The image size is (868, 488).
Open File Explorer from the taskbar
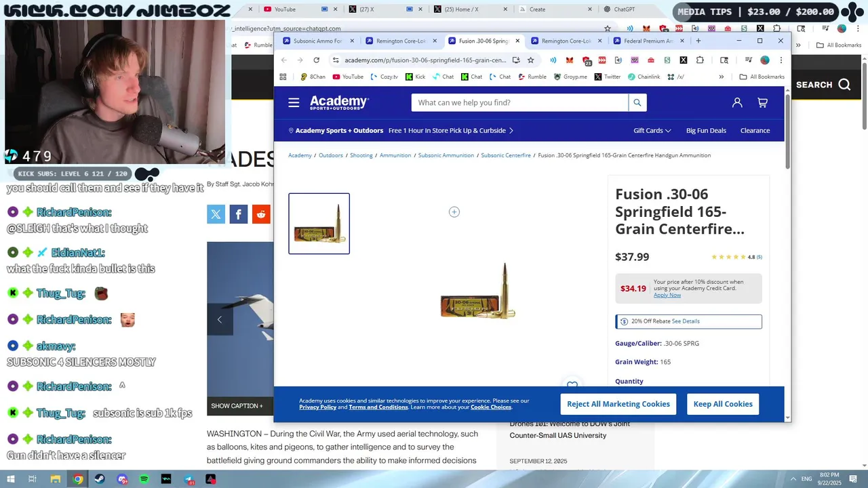pyautogui.click(x=56, y=479)
